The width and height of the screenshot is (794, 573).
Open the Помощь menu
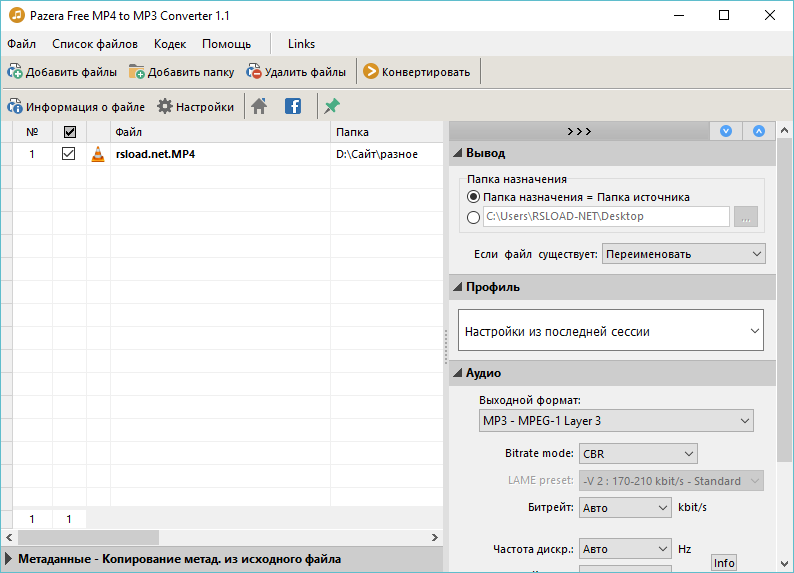pyautogui.click(x=226, y=44)
